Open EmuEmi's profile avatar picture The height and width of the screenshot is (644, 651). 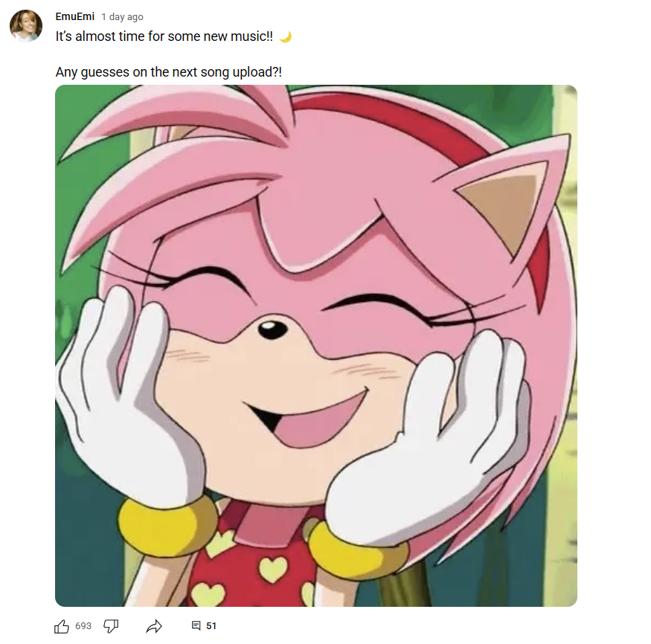tap(26, 26)
